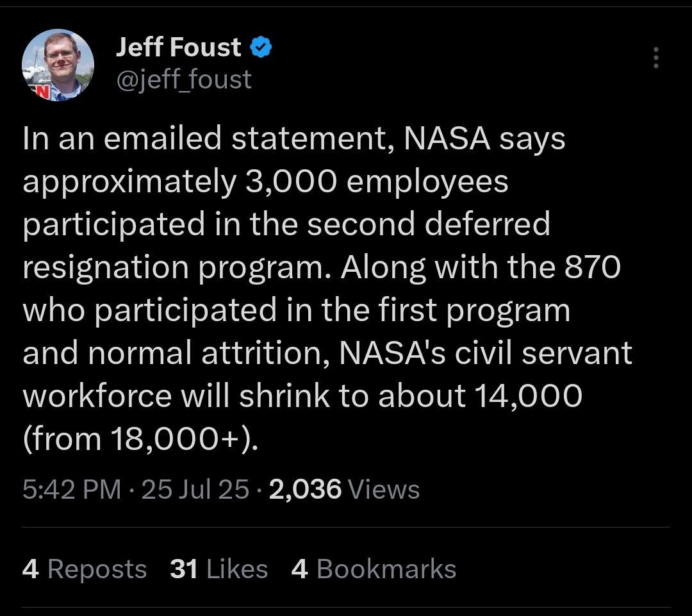Open the @jeff_foust handle link

click(184, 79)
